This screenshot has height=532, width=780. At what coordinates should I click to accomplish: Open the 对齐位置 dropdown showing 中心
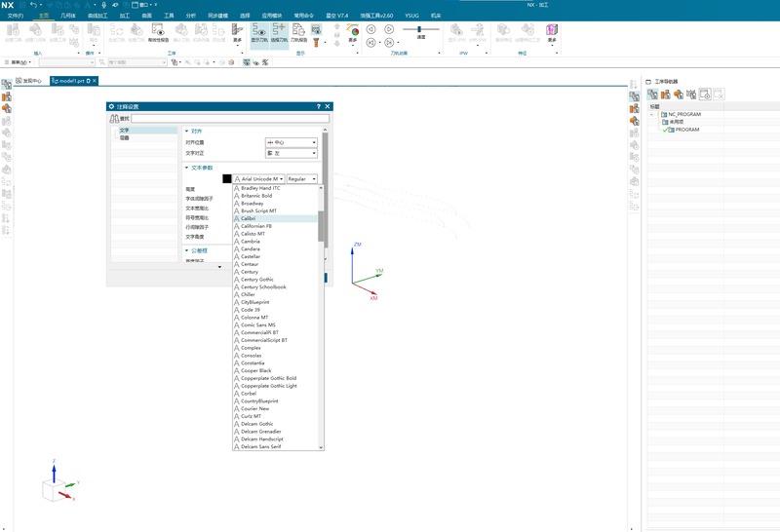[x=291, y=142]
